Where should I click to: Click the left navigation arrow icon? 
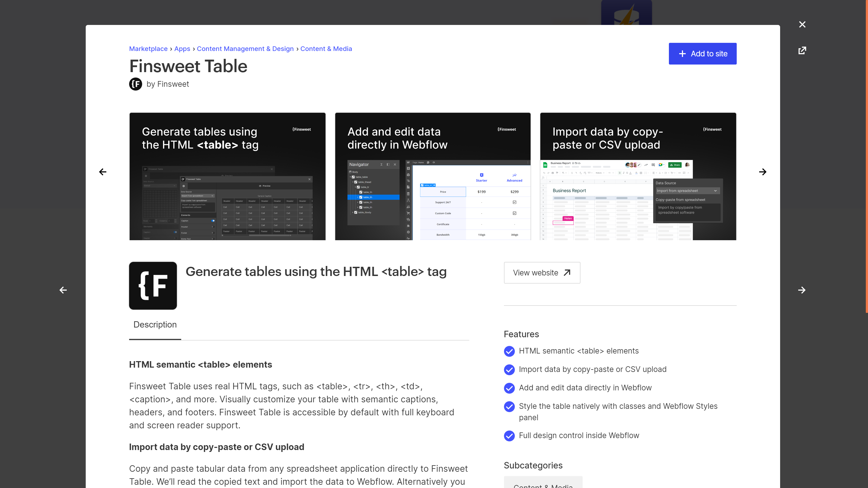tap(103, 172)
